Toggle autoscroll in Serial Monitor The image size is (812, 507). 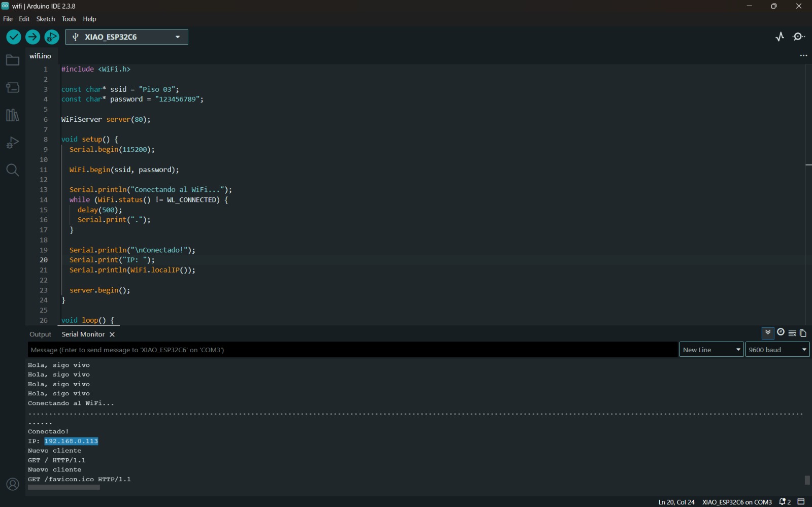tap(768, 333)
